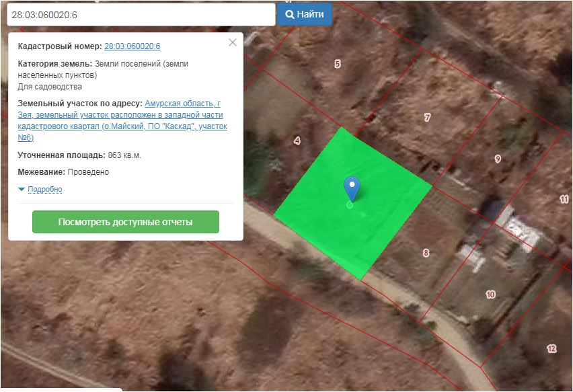
Task: Select parcel number 12 on map
Action: pos(551,348)
